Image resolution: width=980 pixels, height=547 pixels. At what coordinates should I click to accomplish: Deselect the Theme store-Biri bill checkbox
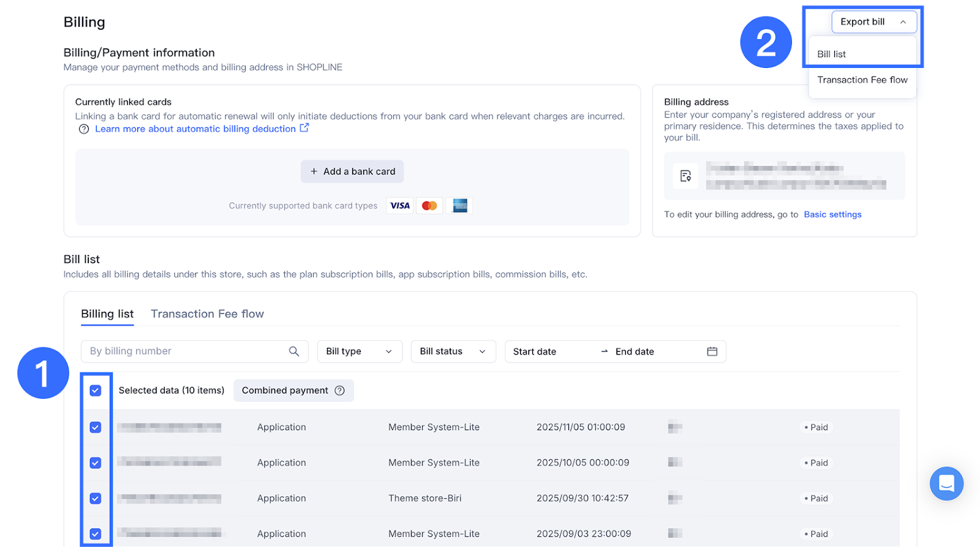point(96,499)
